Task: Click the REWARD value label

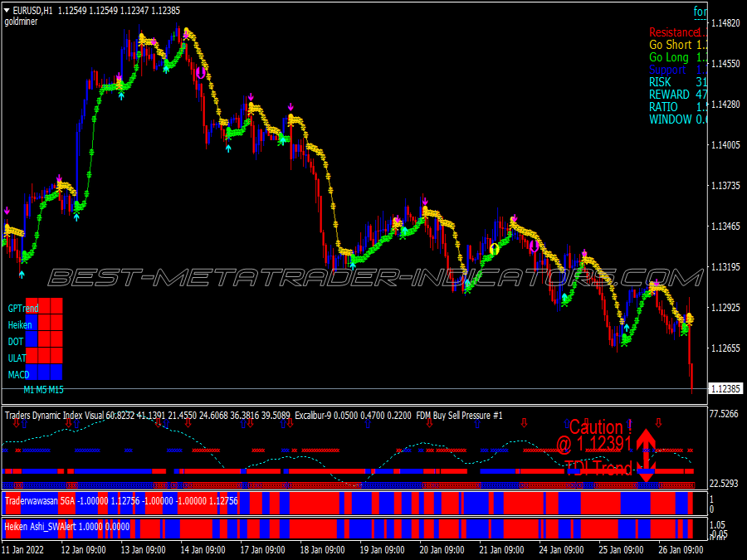Action: coord(669,95)
